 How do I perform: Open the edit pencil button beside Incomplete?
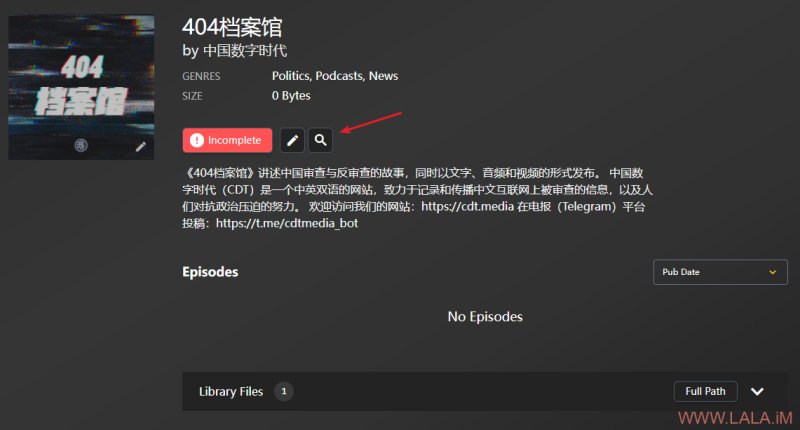pos(292,140)
